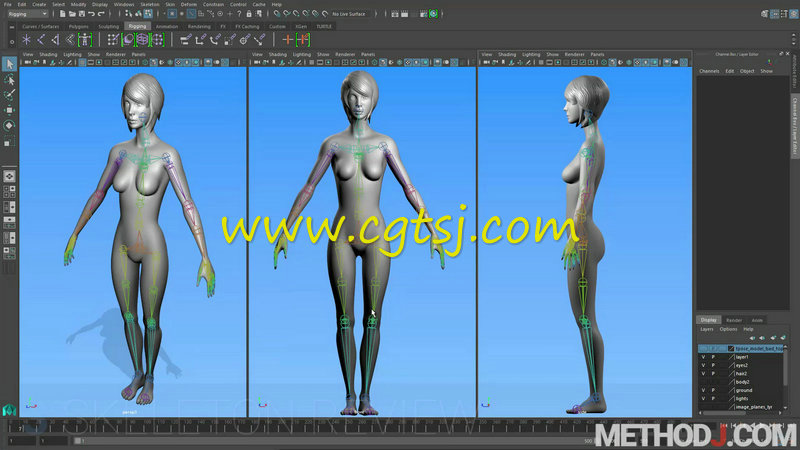Open the Channels menu in Channel Box
Viewport: 800px width, 450px height.
pyautogui.click(x=709, y=71)
